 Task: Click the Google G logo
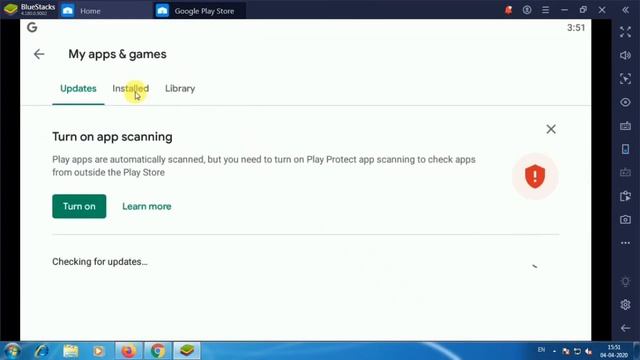(32, 27)
